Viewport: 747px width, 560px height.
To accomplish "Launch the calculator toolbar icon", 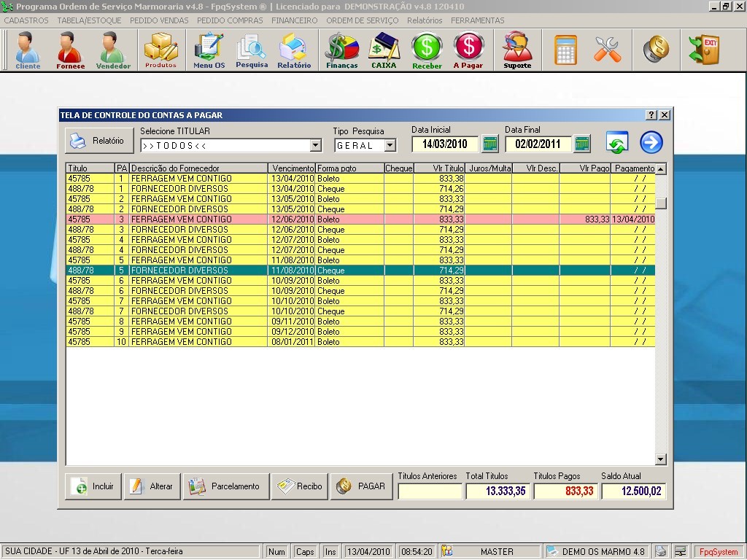I will 565,50.
